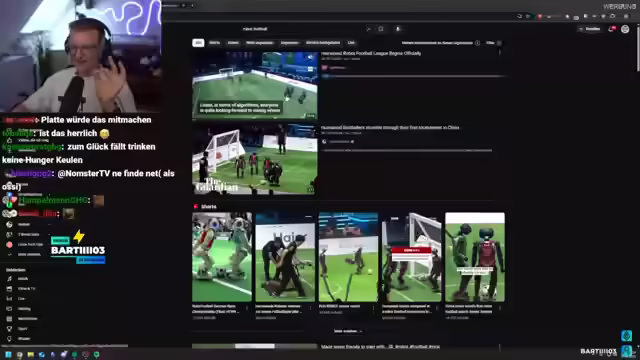
Task: Clear the search query with the X
Action: click(368, 29)
